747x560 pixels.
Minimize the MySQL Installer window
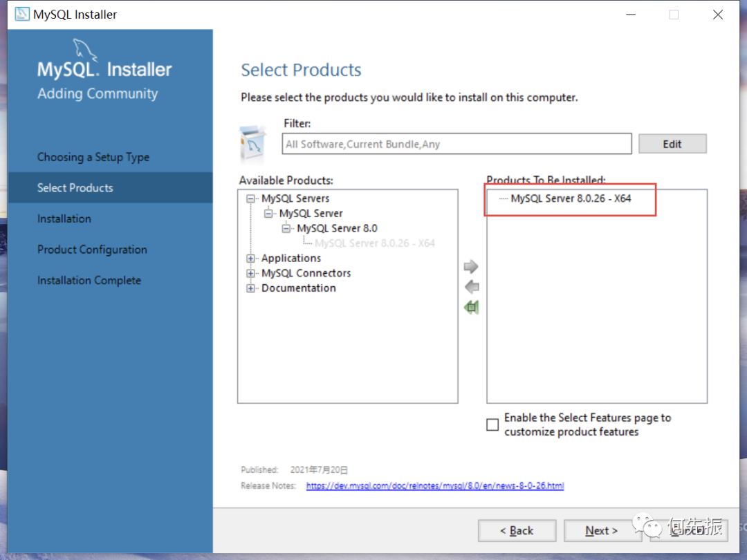click(631, 15)
